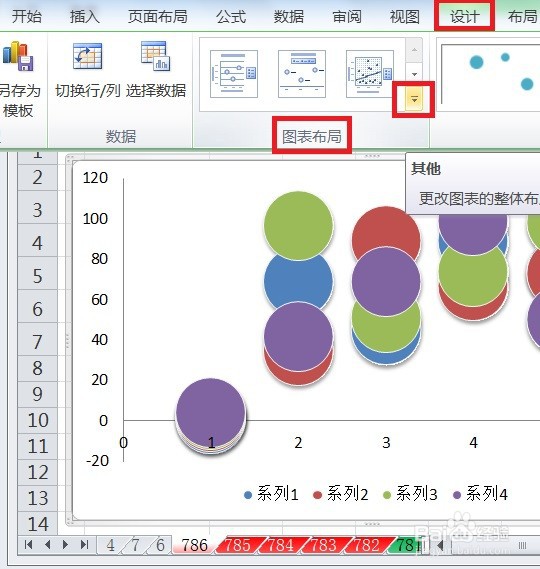Switch to sheet tab 786
The width and height of the screenshot is (540, 569).
(195, 545)
